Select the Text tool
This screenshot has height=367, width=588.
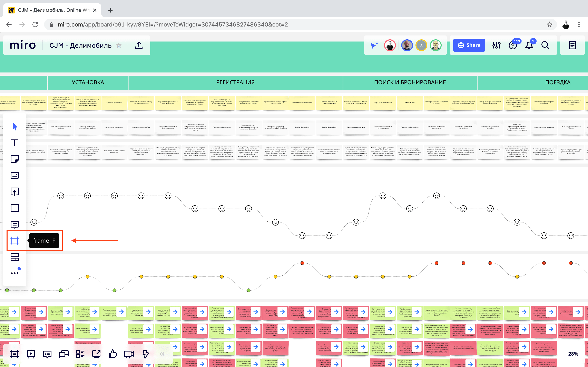coord(14,143)
